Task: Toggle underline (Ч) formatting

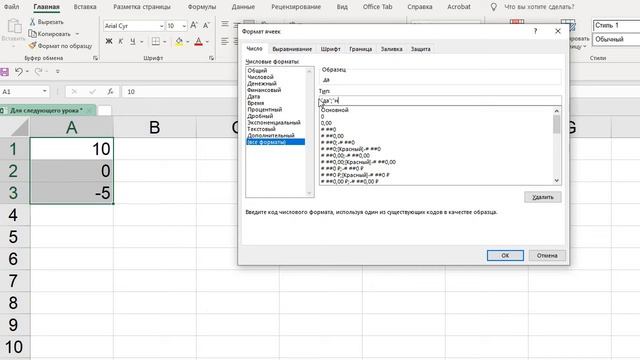Action: pyautogui.click(x=133, y=41)
